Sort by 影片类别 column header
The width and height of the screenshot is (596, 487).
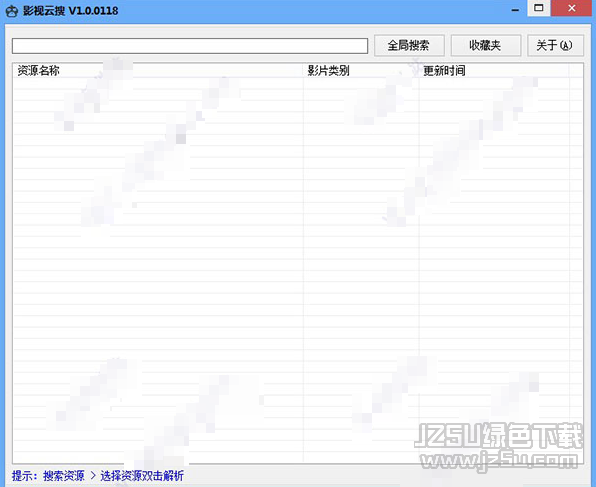(361, 71)
